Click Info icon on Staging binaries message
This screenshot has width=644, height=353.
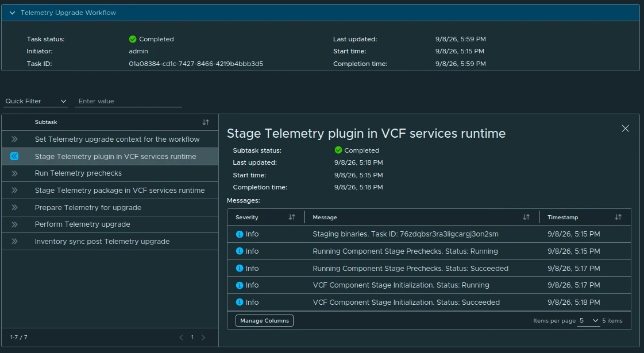(x=240, y=234)
